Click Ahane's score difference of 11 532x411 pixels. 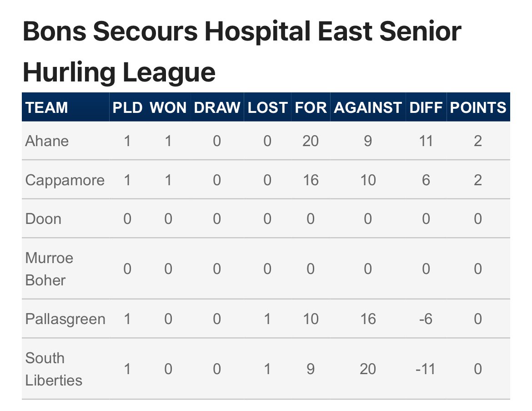point(426,141)
